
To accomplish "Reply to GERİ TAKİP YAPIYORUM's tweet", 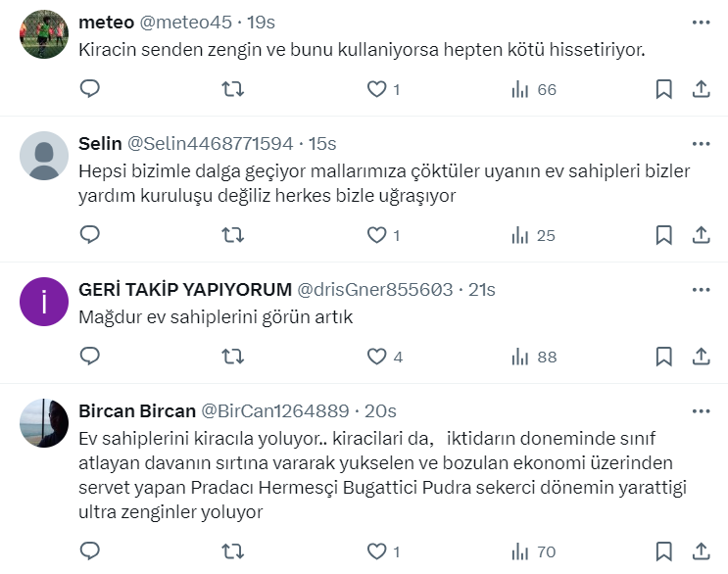I will 90,357.
